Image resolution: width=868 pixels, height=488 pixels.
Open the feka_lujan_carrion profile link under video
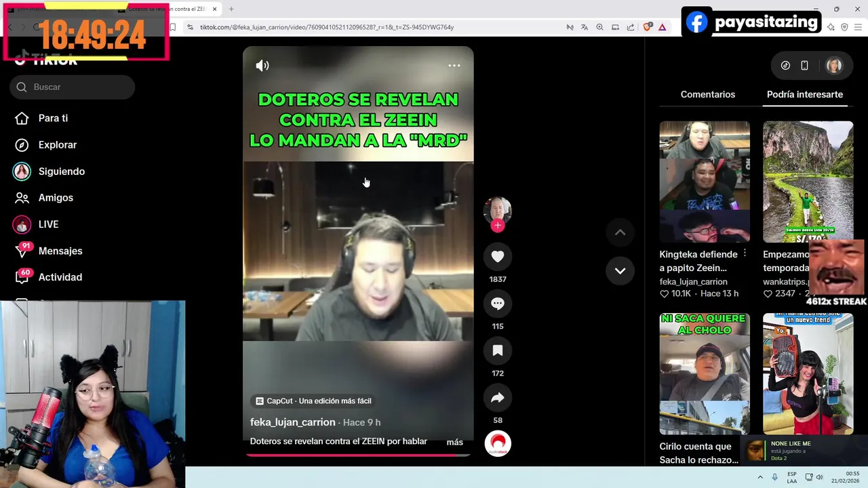click(x=293, y=422)
